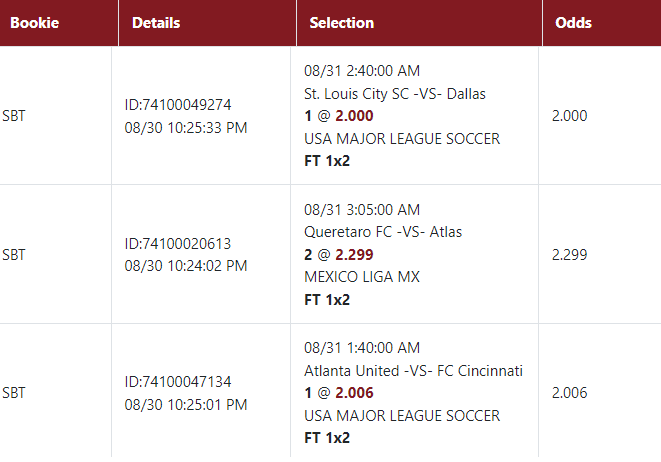
Task: Click first row SBT bookie cell
Action: [x=14, y=115]
